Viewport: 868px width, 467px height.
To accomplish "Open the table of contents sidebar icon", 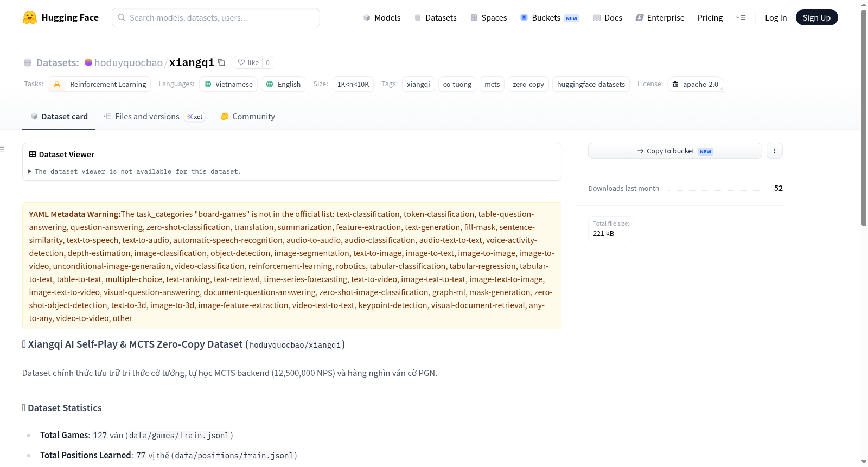I will click(x=2, y=149).
